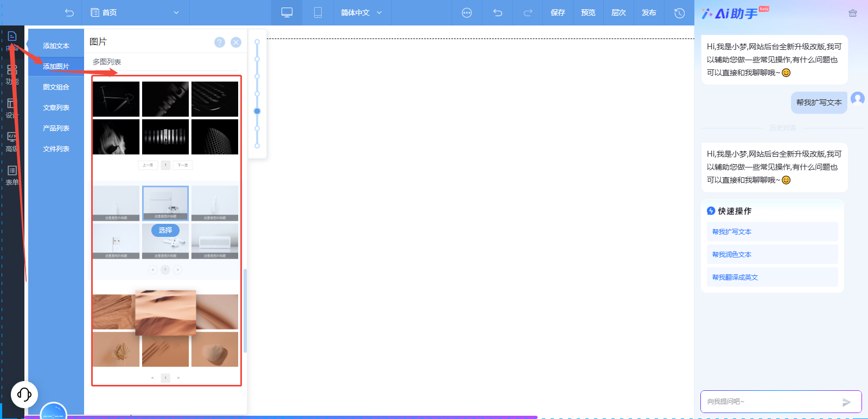Click the clear-chat icon in AI助手 header
868x419 pixels.
(853, 13)
